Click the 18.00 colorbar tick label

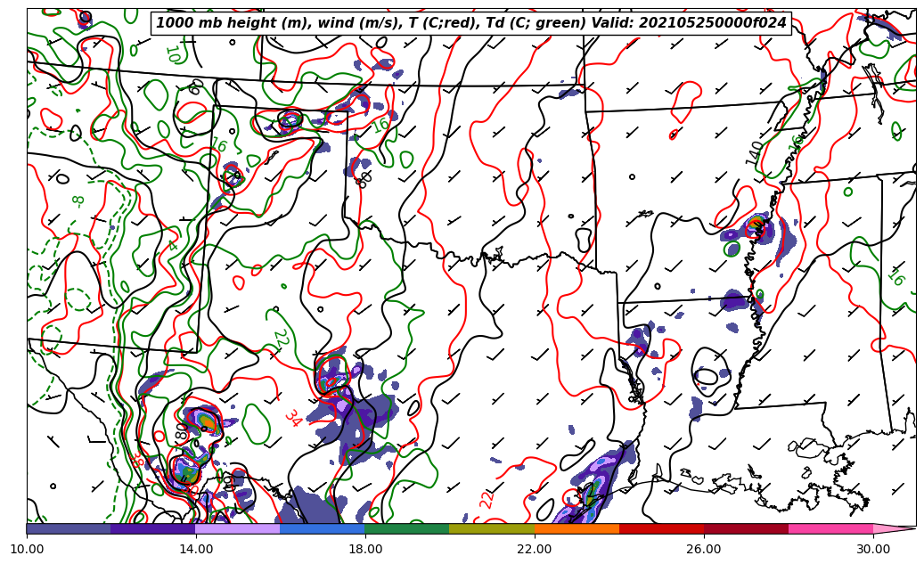pos(365,550)
